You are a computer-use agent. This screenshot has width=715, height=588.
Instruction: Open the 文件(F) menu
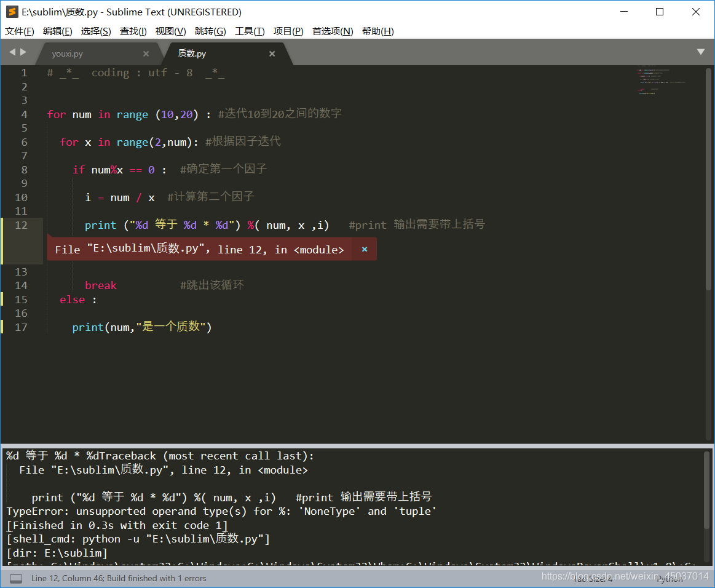(x=20, y=31)
